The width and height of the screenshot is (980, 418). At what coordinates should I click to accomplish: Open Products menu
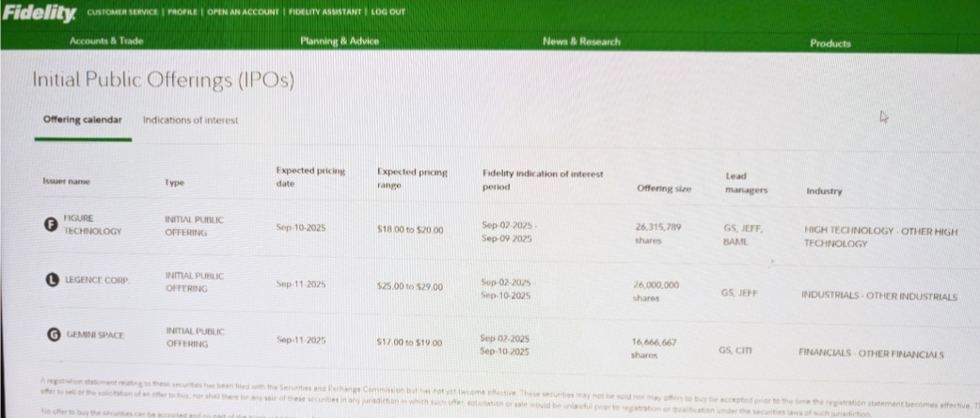pos(830,44)
